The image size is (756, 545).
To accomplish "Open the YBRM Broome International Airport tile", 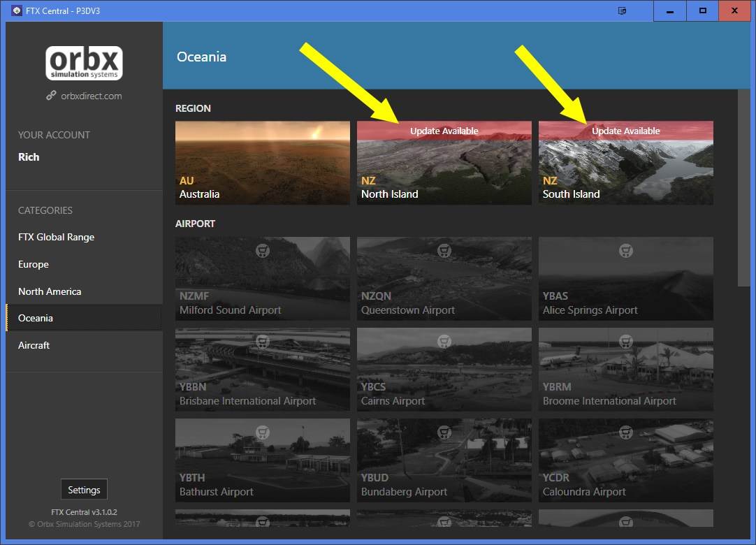I will (x=626, y=370).
